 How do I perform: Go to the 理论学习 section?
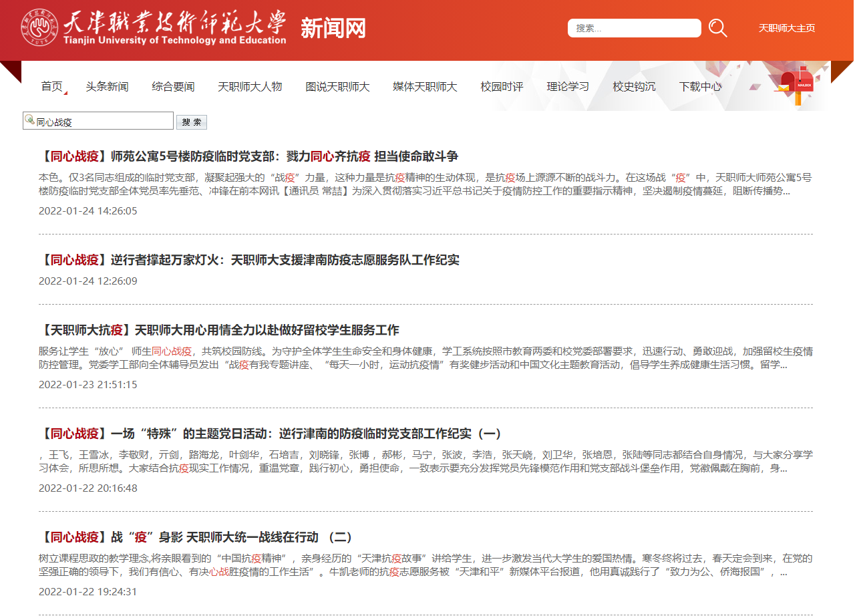(x=568, y=86)
